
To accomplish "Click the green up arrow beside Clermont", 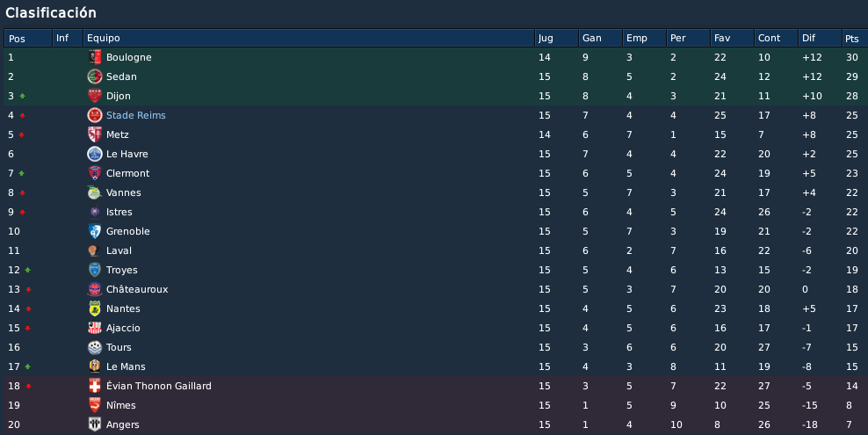I will [x=22, y=173].
